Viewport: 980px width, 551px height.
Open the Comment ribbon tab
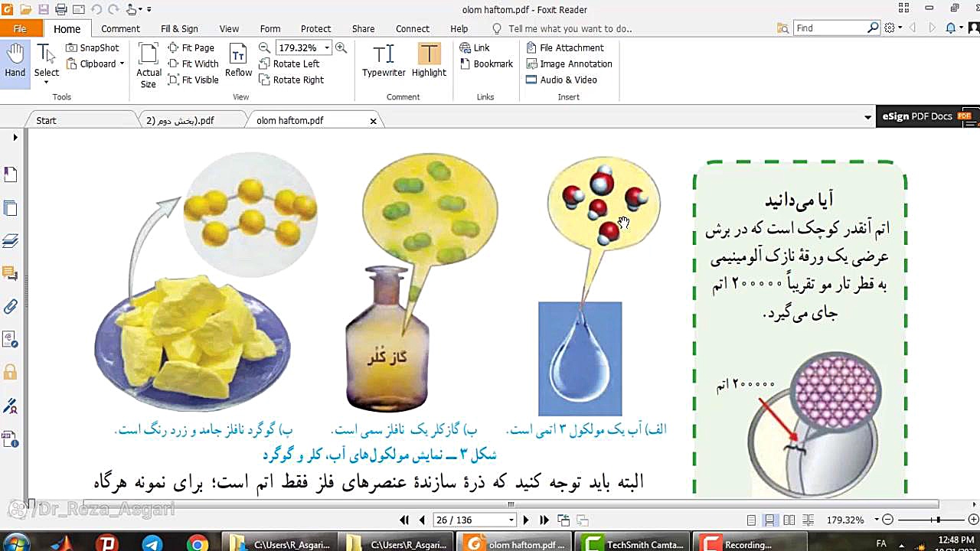tap(120, 28)
